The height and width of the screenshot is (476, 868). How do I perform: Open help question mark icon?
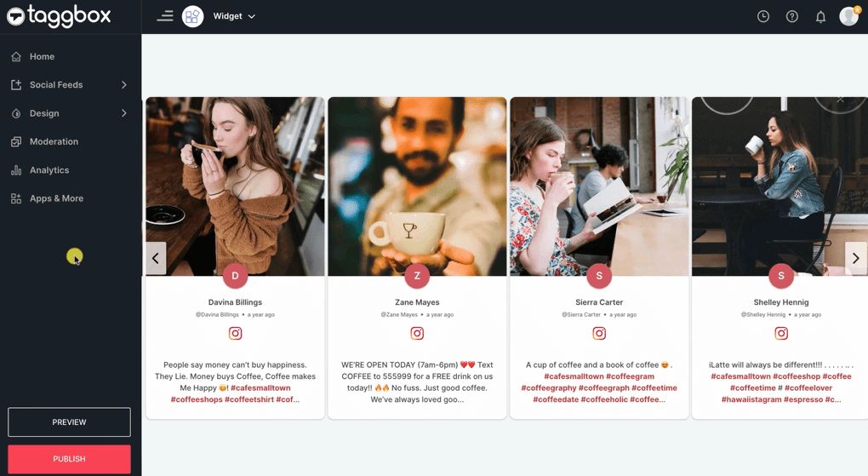[792, 16]
